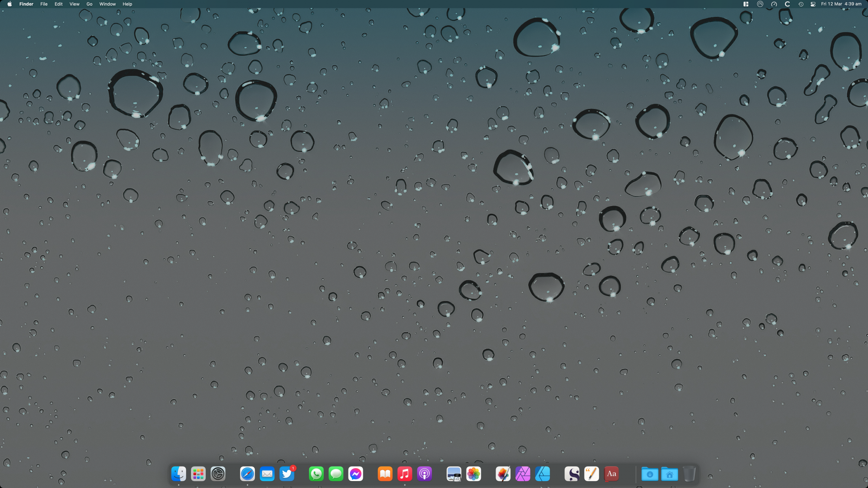868x488 pixels.
Task: Launch Affinity Photo from the Dock
Action: pos(523,474)
